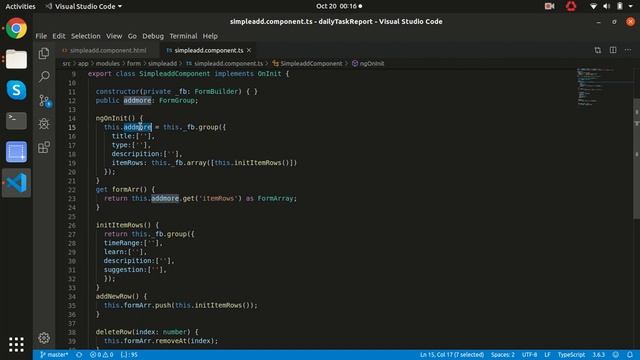This screenshot has height=360, width=640.
Task: Split the editor to the right
Action: [613, 50]
